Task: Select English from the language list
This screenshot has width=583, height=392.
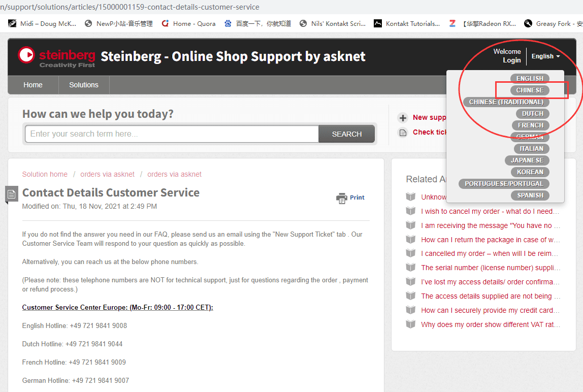Action: click(x=530, y=79)
